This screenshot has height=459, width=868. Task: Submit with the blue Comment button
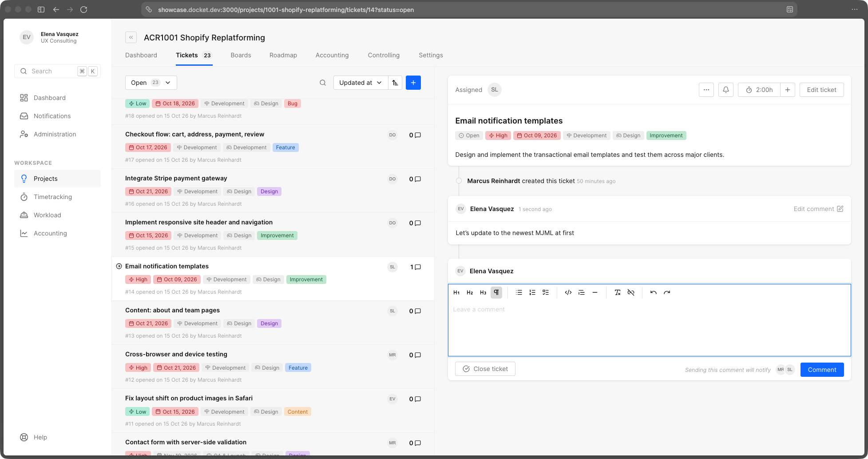[822, 370]
